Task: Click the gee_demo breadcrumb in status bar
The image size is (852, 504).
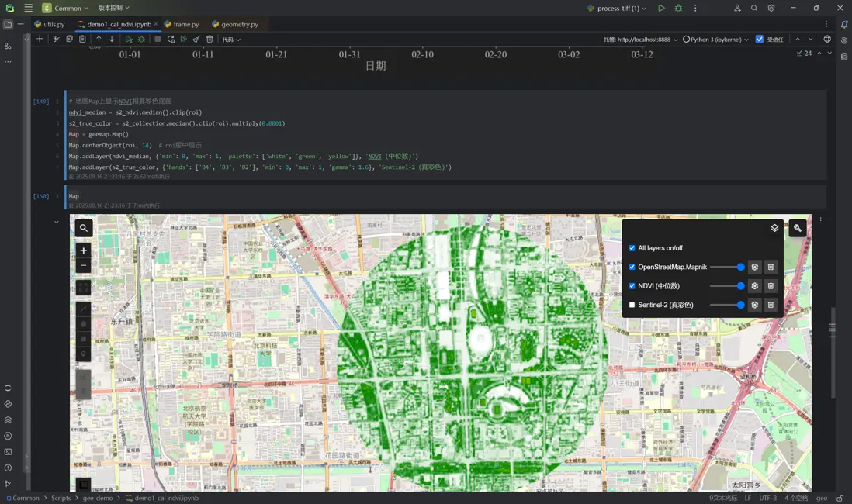Action: tap(98, 498)
